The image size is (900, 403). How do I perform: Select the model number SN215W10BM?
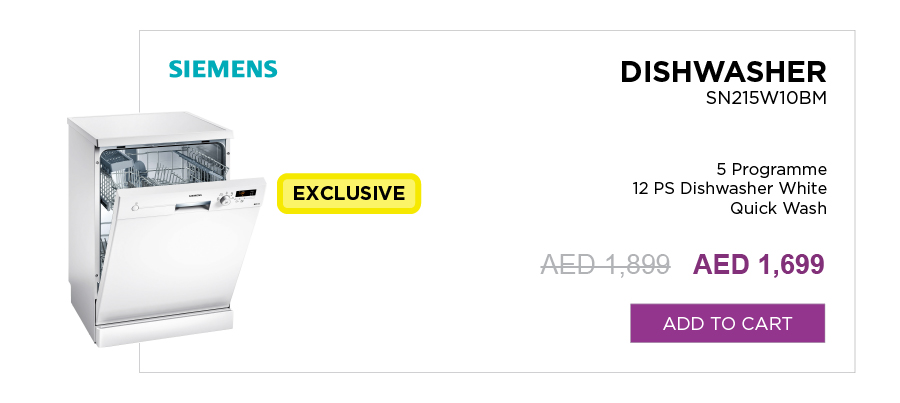(766, 99)
